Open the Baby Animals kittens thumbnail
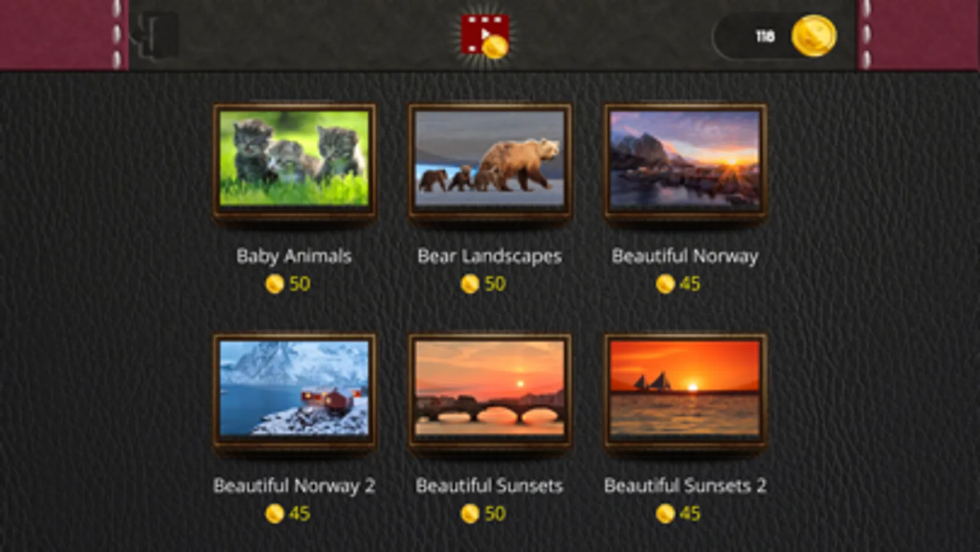 (x=295, y=161)
